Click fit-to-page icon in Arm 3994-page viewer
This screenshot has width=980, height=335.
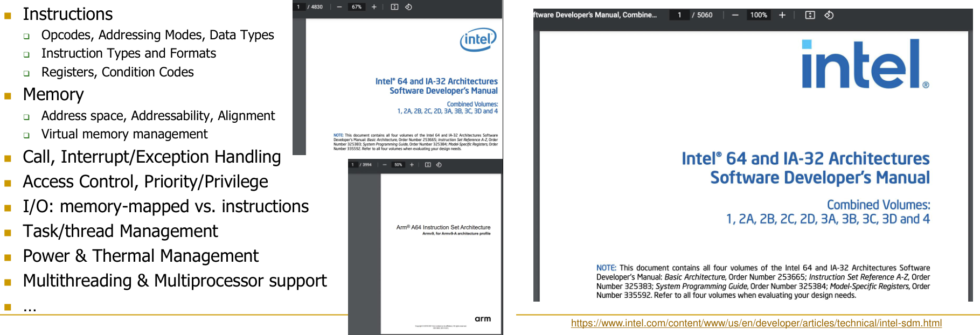click(428, 165)
